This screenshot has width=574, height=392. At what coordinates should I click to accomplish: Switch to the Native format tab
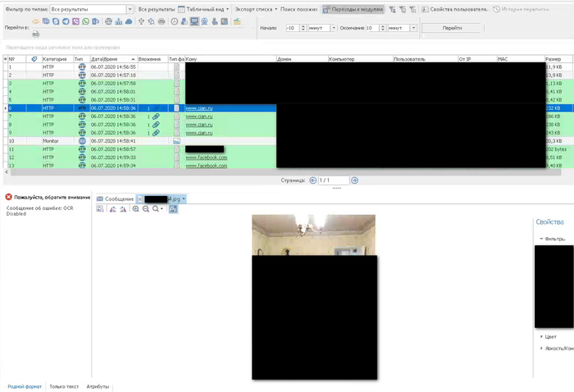(x=25, y=386)
